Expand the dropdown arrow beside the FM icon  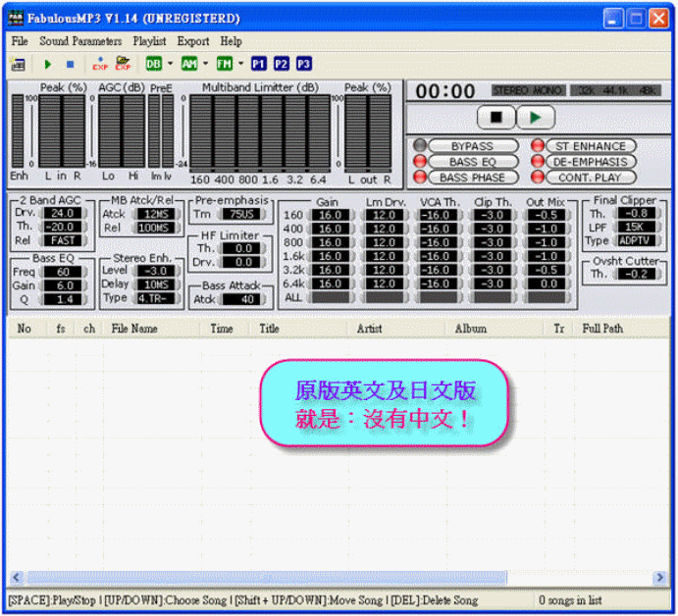tap(240, 64)
